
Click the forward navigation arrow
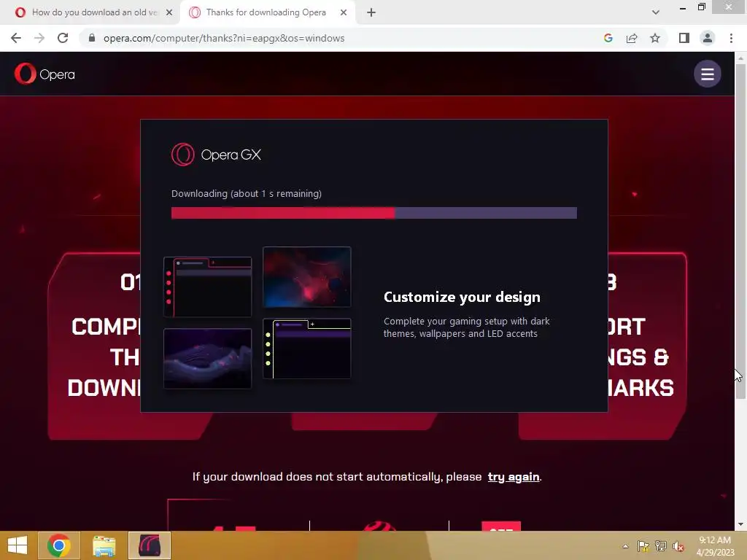click(39, 38)
